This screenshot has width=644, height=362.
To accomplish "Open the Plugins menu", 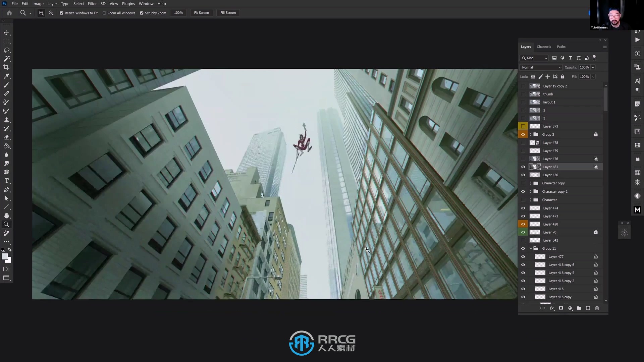I will coord(128,4).
